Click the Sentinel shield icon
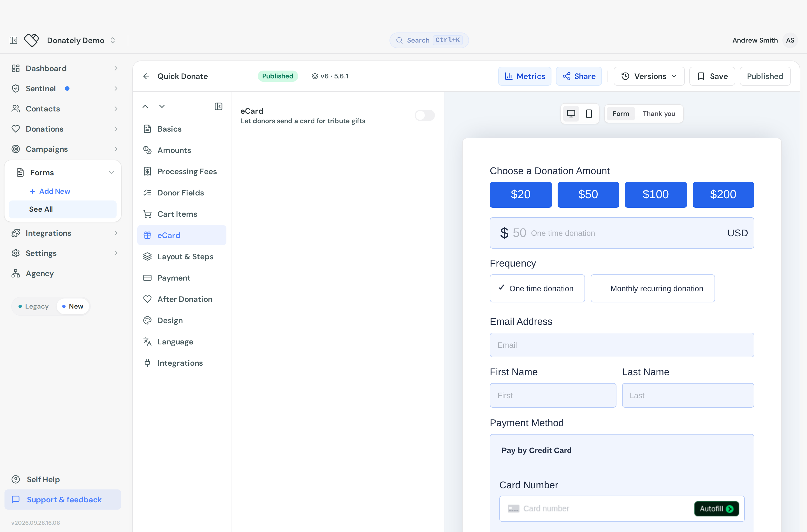 (16, 88)
